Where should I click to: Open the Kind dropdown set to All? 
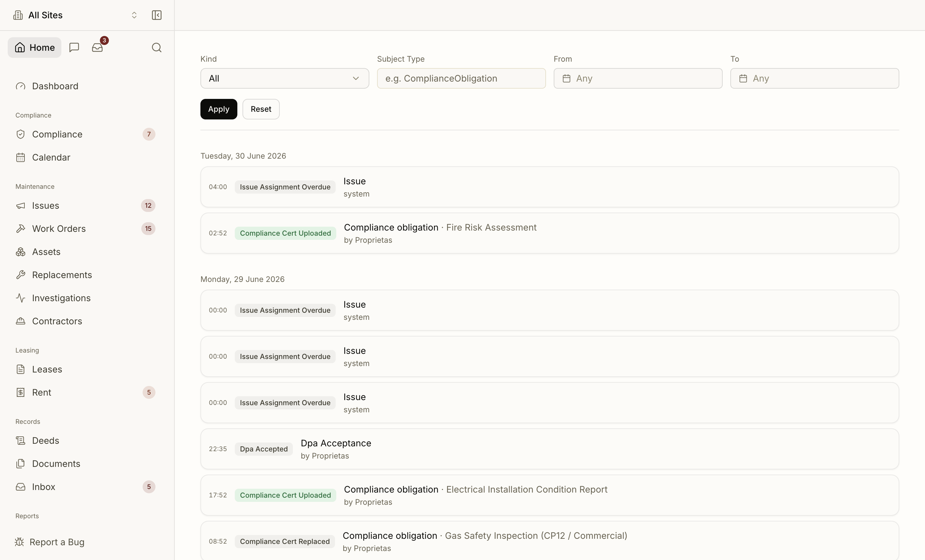[285, 78]
